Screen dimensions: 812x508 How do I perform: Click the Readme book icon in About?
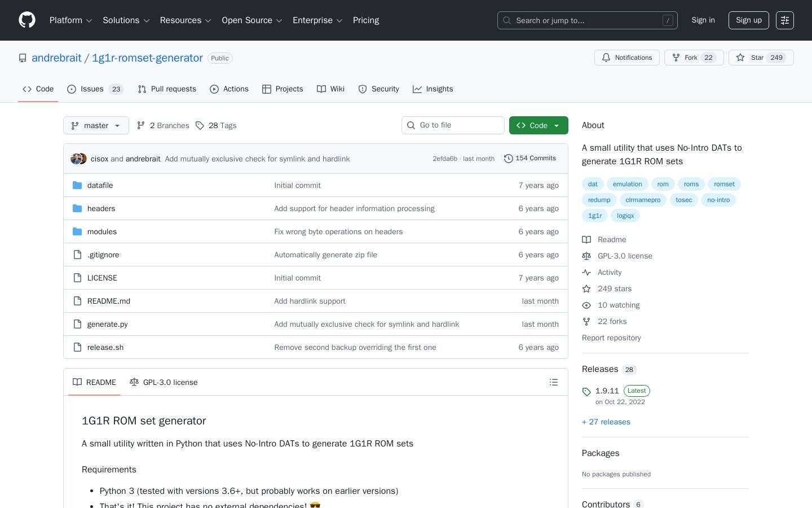pyautogui.click(x=586, y=239)
